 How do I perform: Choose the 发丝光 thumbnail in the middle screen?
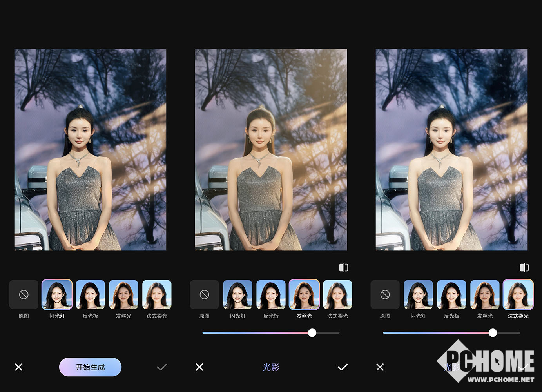click(304, 295)
